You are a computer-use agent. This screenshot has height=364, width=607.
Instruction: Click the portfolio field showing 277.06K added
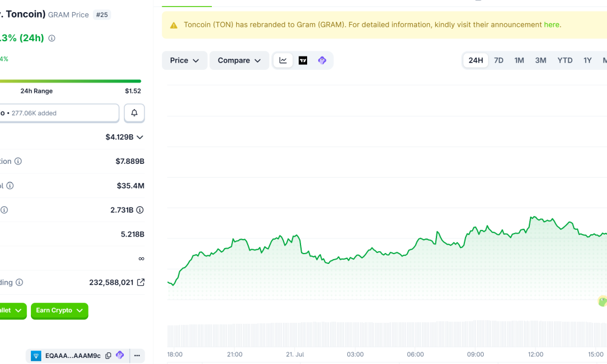[x=59, y=113]
